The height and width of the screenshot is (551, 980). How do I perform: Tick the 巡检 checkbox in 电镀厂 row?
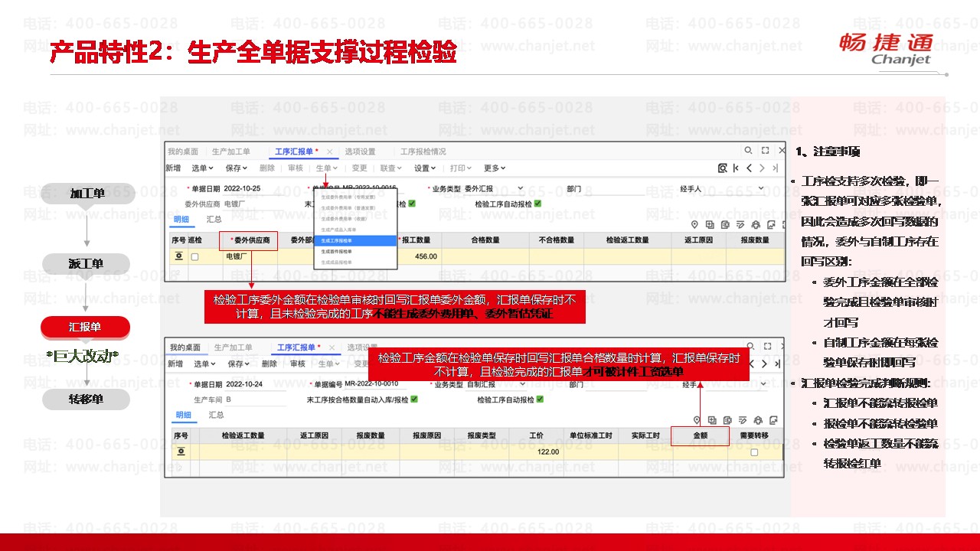point(194,256)
